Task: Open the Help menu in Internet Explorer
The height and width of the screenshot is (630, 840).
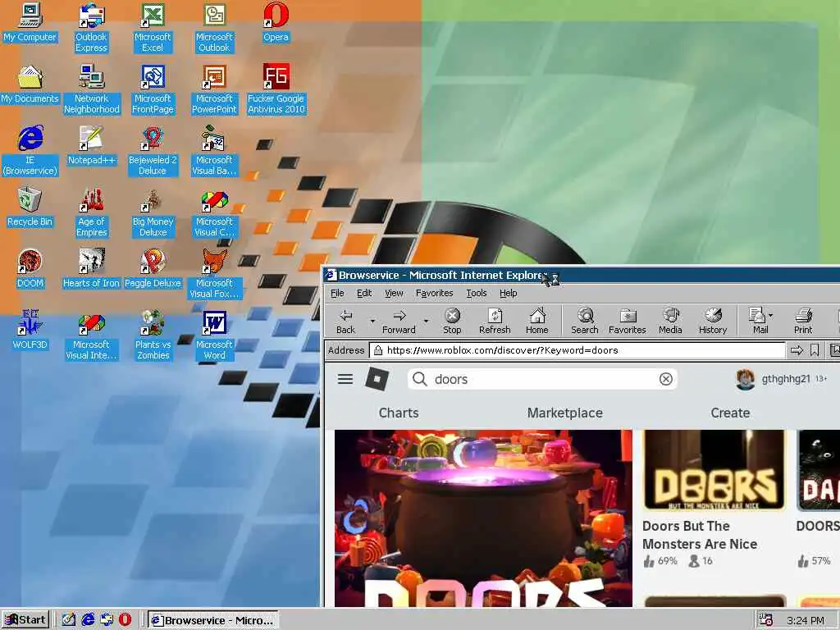Action: 509,293
